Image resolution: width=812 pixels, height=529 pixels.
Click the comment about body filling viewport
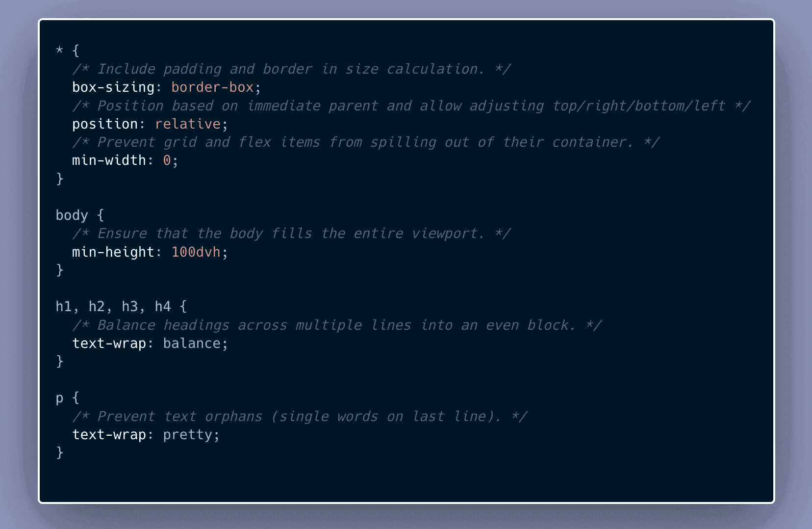coord(291,234)
